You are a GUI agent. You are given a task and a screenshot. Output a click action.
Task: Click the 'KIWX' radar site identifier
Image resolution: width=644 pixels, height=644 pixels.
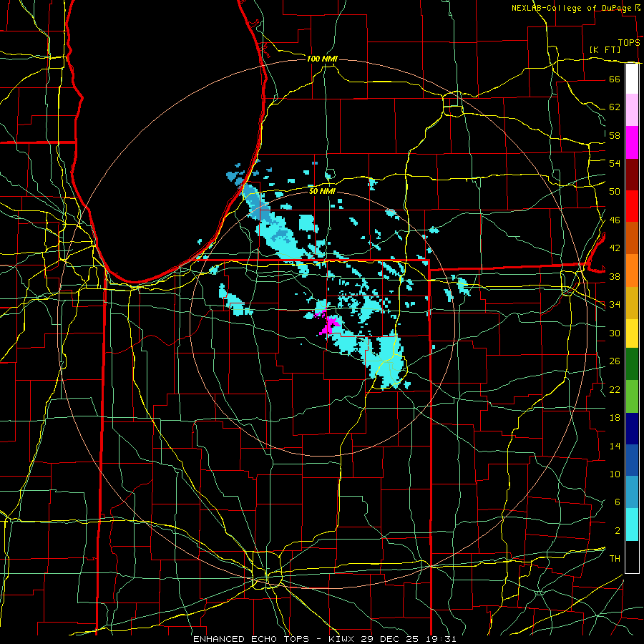coord(343,639)
